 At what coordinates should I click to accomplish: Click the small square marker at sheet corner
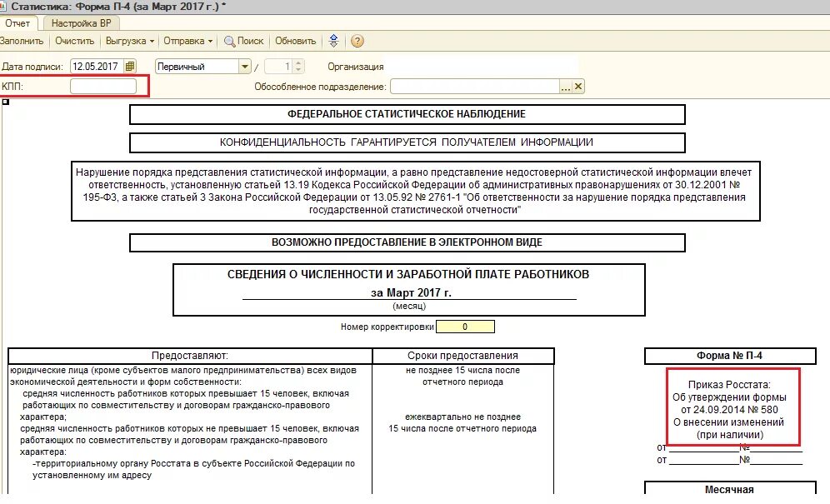coord(6,102)
